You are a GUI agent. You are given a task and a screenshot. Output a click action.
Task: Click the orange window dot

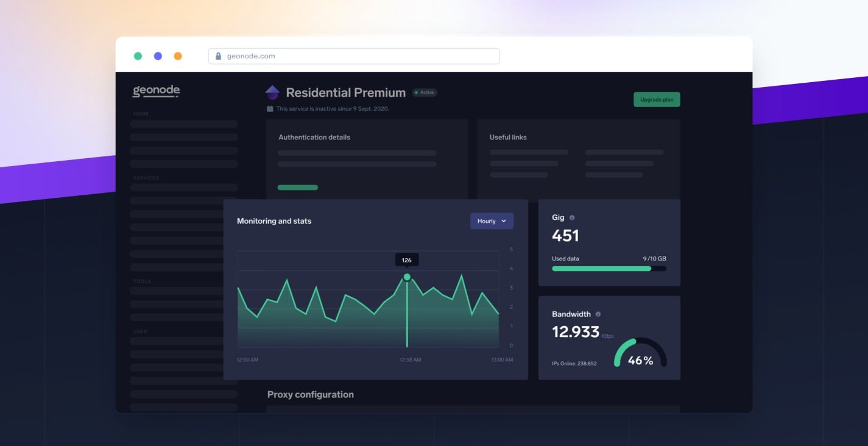[x=178, y=56]
